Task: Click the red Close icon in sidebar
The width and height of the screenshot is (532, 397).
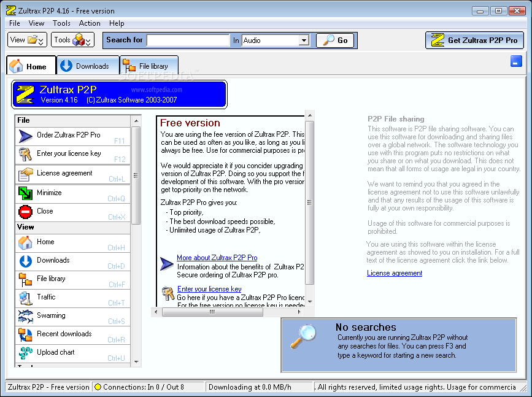Action: (25, 212)
